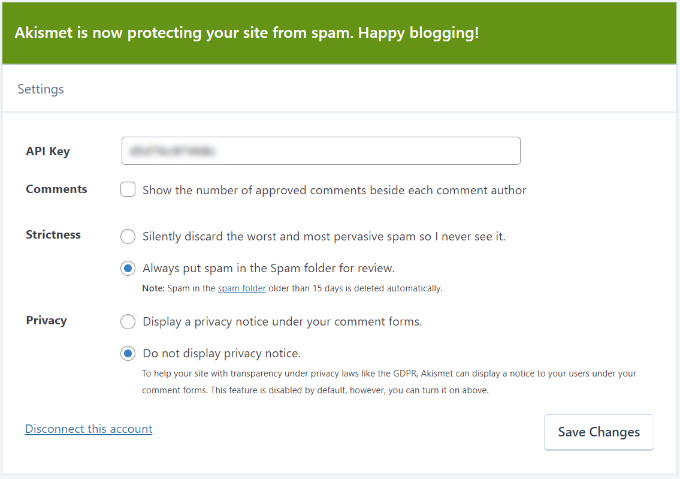
Task: Click the "Privacy" row label
Action: click(46, 321)
